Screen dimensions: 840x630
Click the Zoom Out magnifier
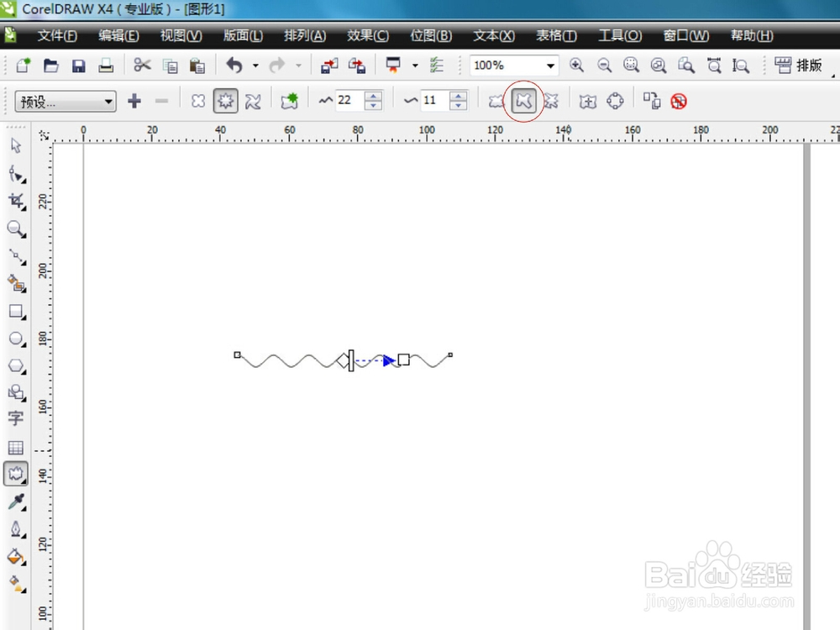(x=604, y=66)
